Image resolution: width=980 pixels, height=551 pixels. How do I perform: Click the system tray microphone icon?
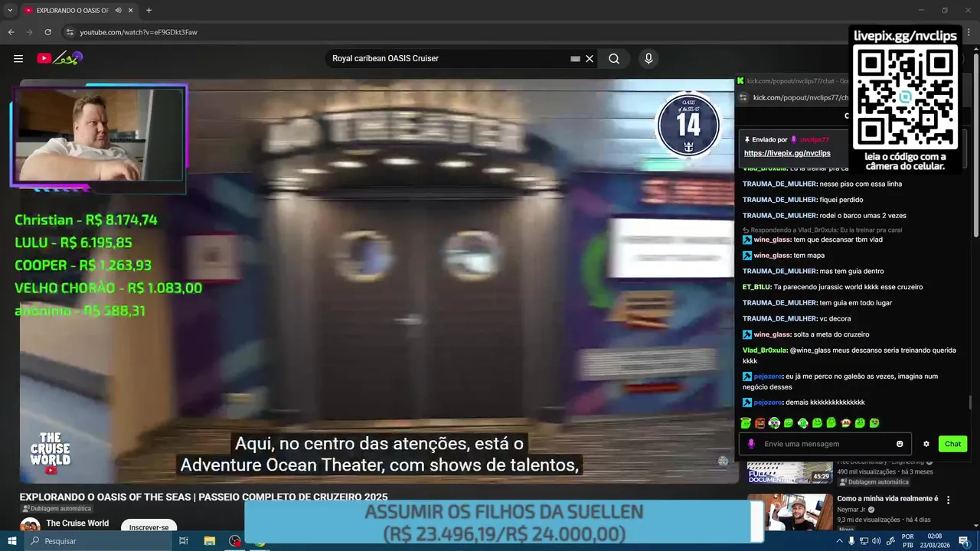point(851,540)
